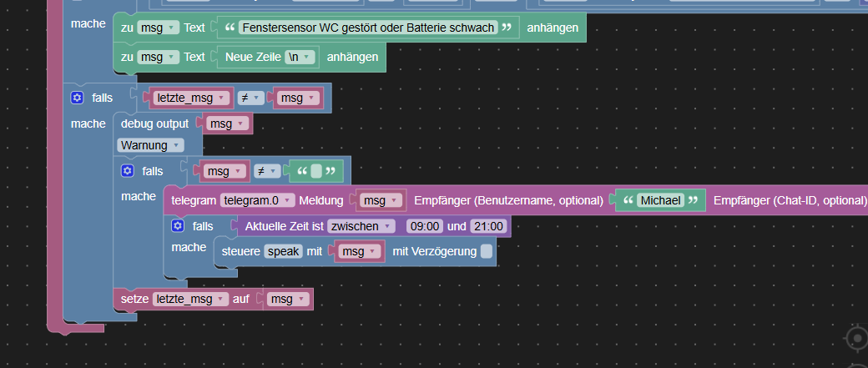
Task: Change the ≠ operator in letzte_msg comparison
Action: click(250, 98)
